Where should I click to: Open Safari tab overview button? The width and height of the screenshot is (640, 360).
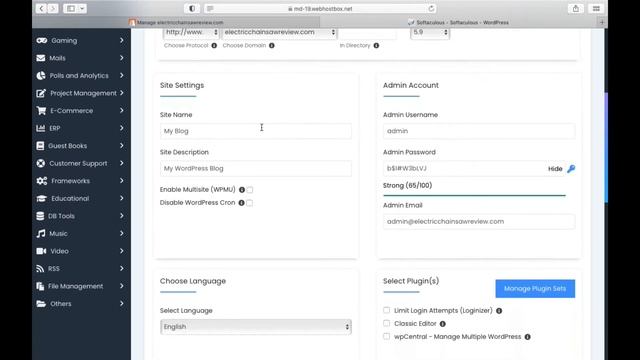point(596,8)
